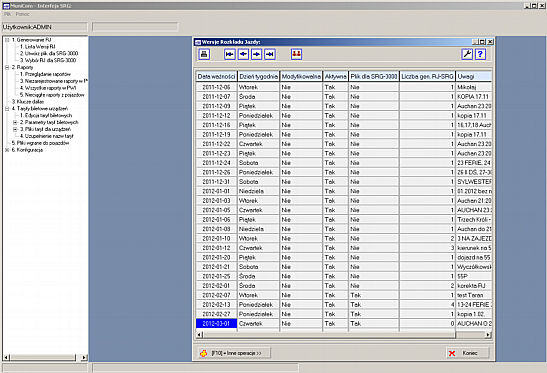
Task: Click 'korekta RJ' remark cell
Action: point(474,286)
